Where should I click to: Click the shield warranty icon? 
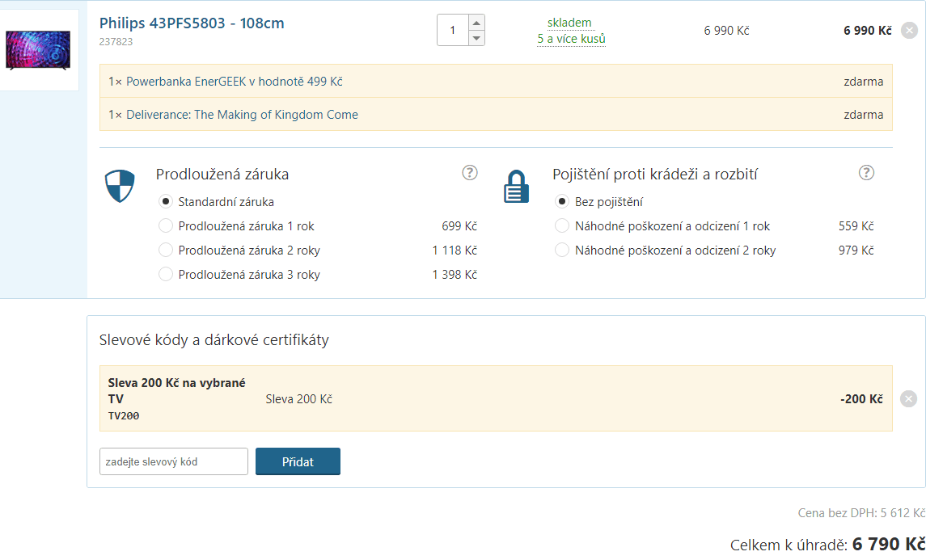click(x=120, y=186)
